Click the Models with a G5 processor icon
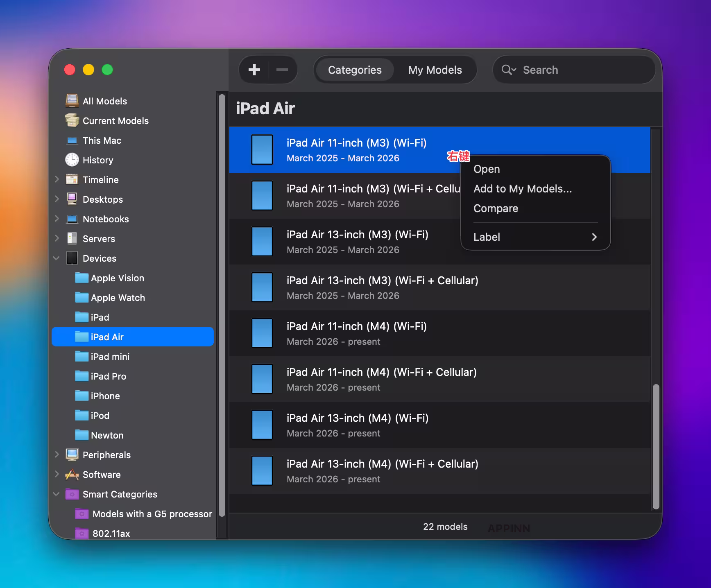 82,513
